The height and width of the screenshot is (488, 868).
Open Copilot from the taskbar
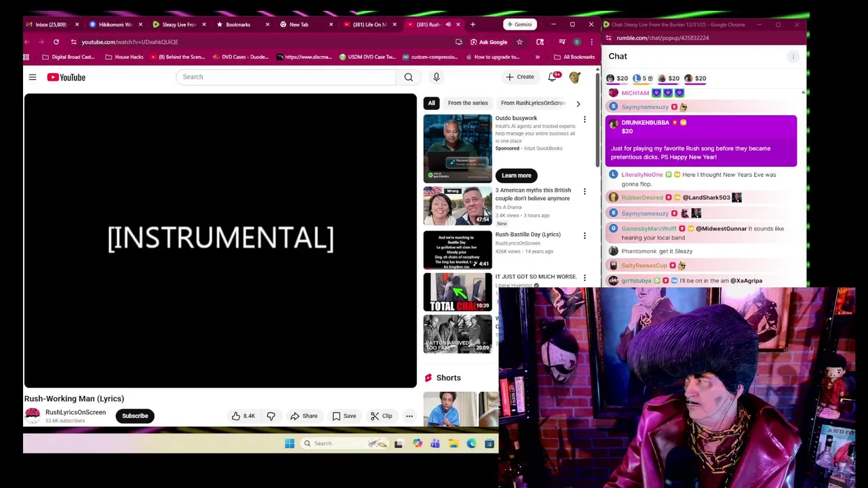tap(417, 443)
